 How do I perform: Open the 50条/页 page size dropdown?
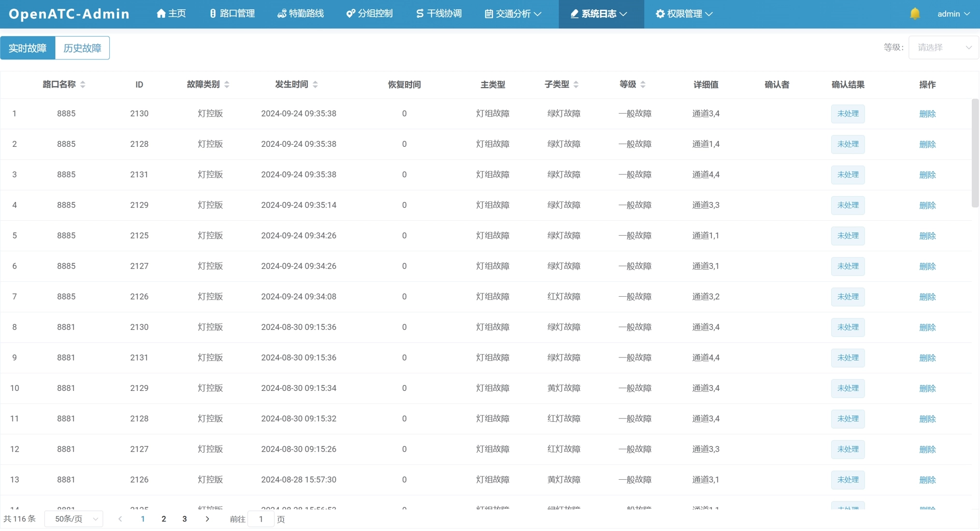(74, 519)
